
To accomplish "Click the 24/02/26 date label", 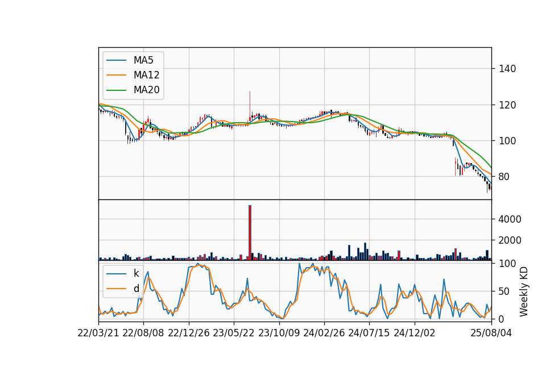I will click(x=324, y=333).
